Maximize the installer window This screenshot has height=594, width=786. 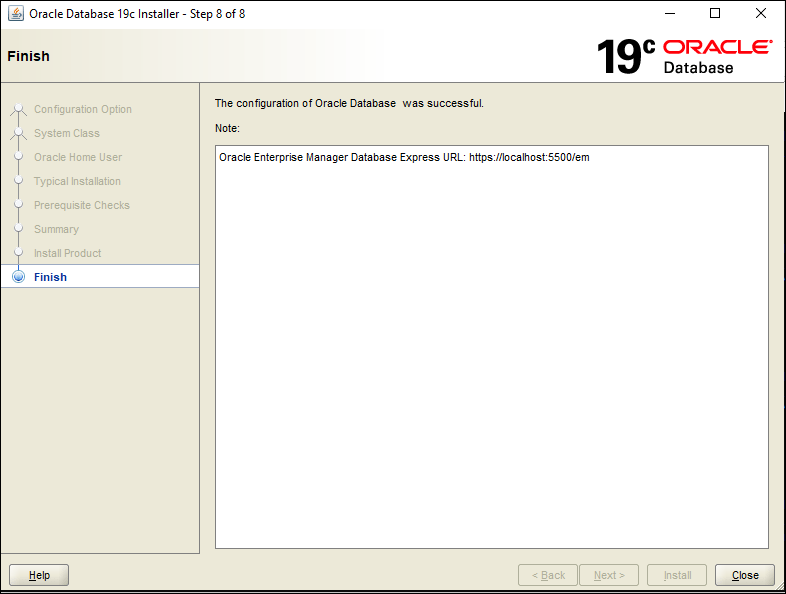[715, 14]
